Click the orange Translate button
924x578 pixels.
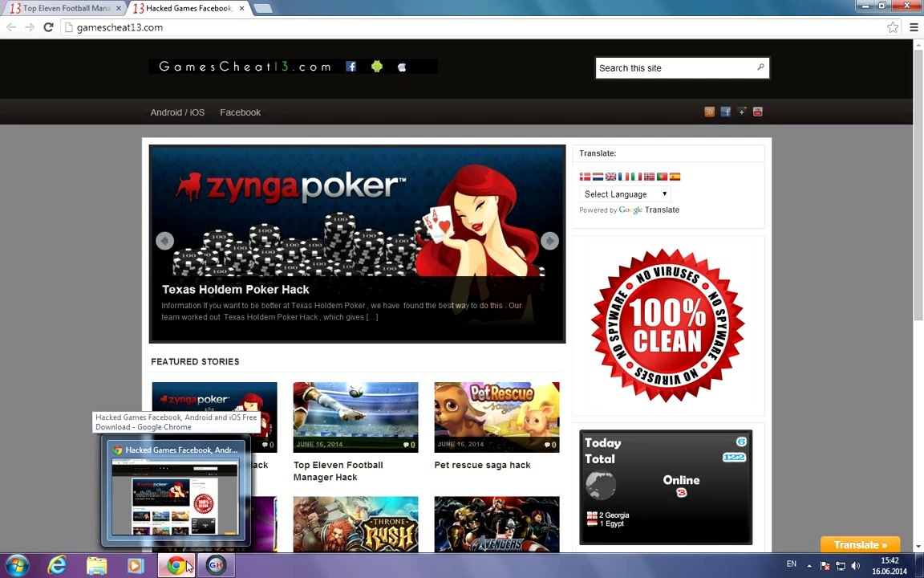tap(861, 544)
